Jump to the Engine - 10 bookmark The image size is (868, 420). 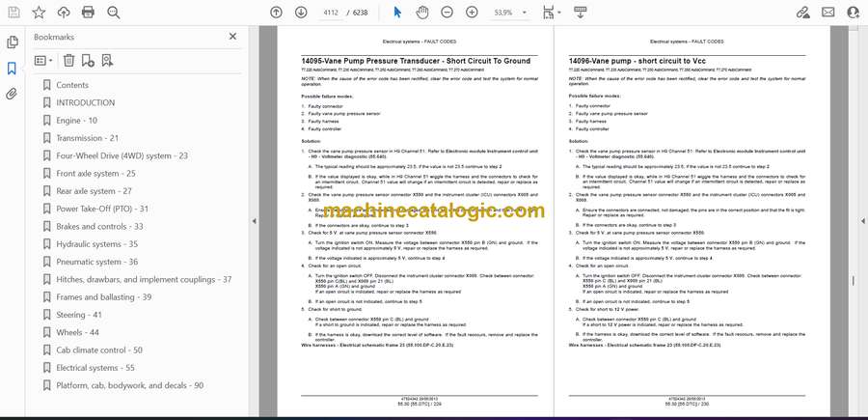click(76, 121)
